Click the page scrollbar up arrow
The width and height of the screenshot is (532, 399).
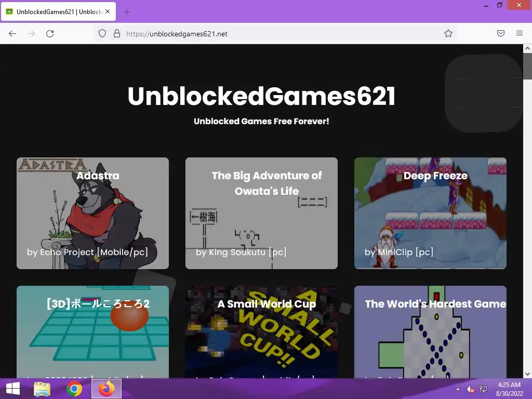527,48
